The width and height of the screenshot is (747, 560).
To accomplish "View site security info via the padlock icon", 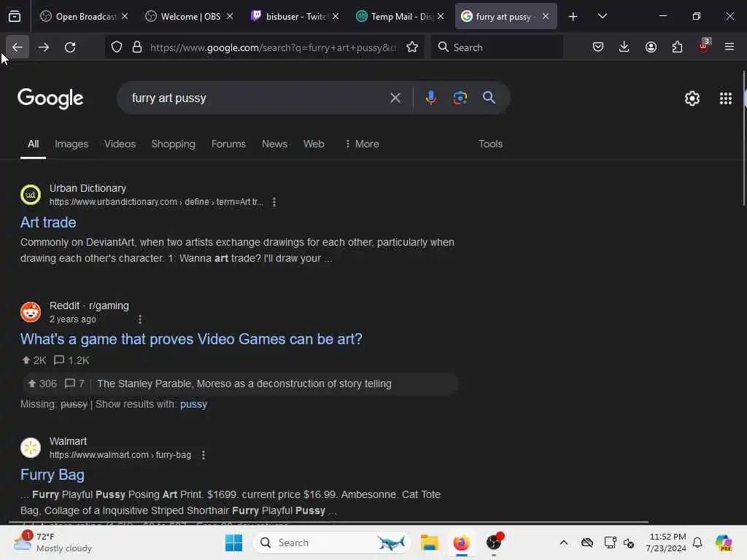I will tap(137, 47).
